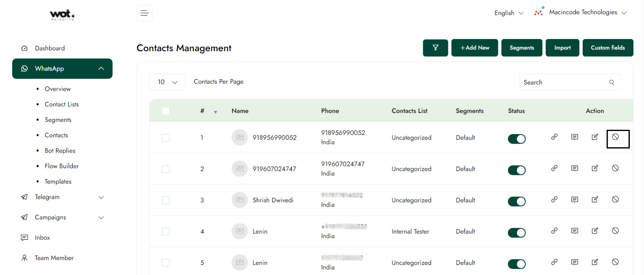
Task: Click the filter funnel icon button
Action: (435, 48)
